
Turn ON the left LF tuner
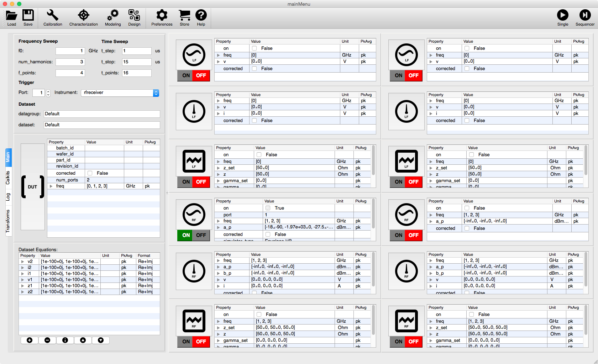click(x=186, y=182)
